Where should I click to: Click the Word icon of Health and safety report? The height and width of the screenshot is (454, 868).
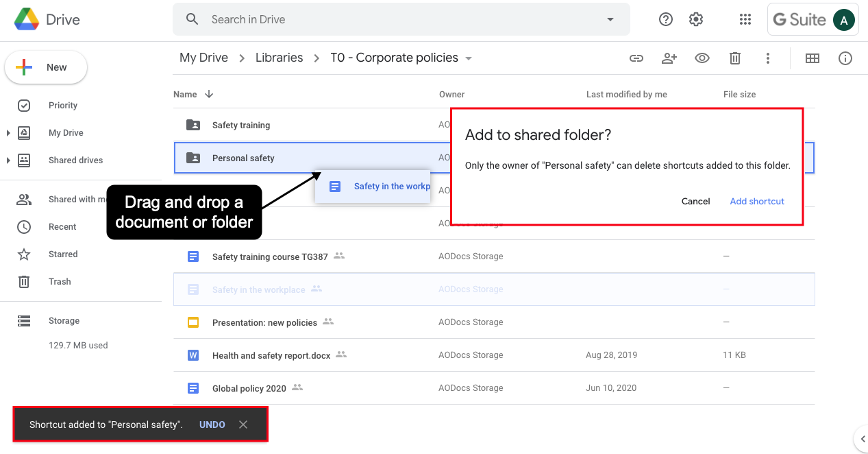[193, 355]
